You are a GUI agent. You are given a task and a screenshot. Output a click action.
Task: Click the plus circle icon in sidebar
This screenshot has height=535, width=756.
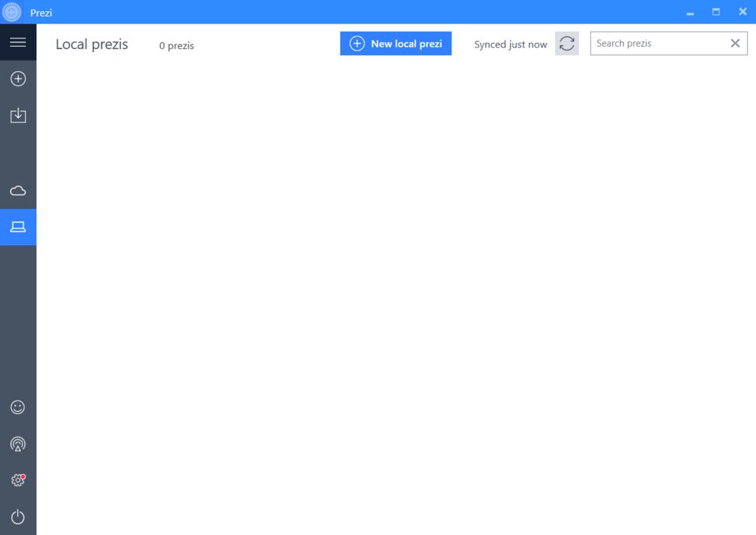(x=18, y=79)
